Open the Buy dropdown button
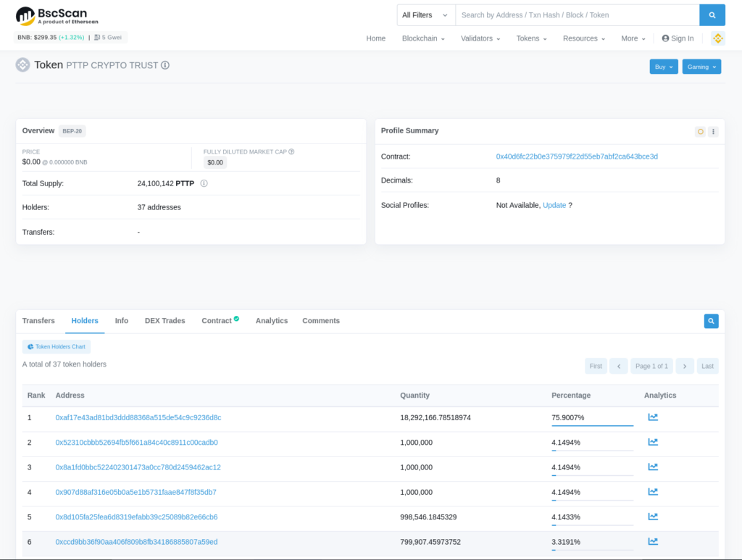Image resolution: width=742 pixels, height=560 pixels. 664,67
